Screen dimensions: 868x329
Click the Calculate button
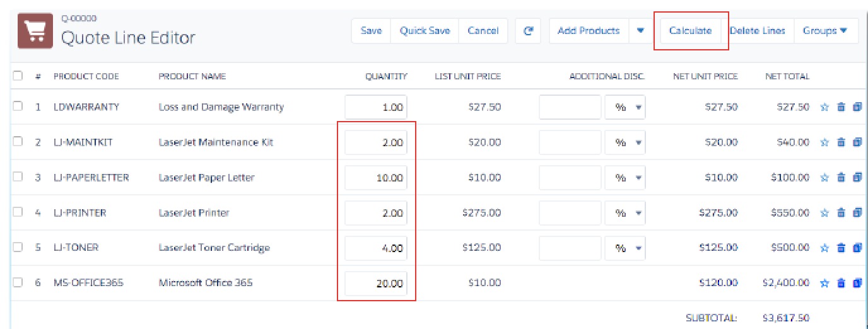(x=690, y=31)
